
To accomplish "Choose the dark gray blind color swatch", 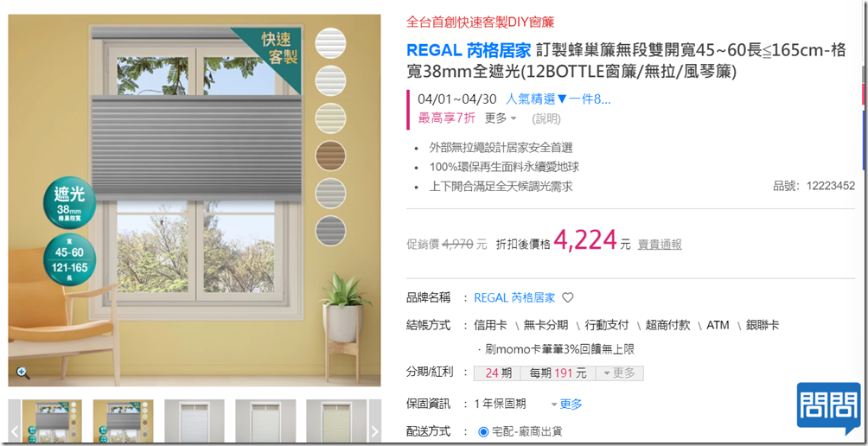I will [x=330, y=231].
